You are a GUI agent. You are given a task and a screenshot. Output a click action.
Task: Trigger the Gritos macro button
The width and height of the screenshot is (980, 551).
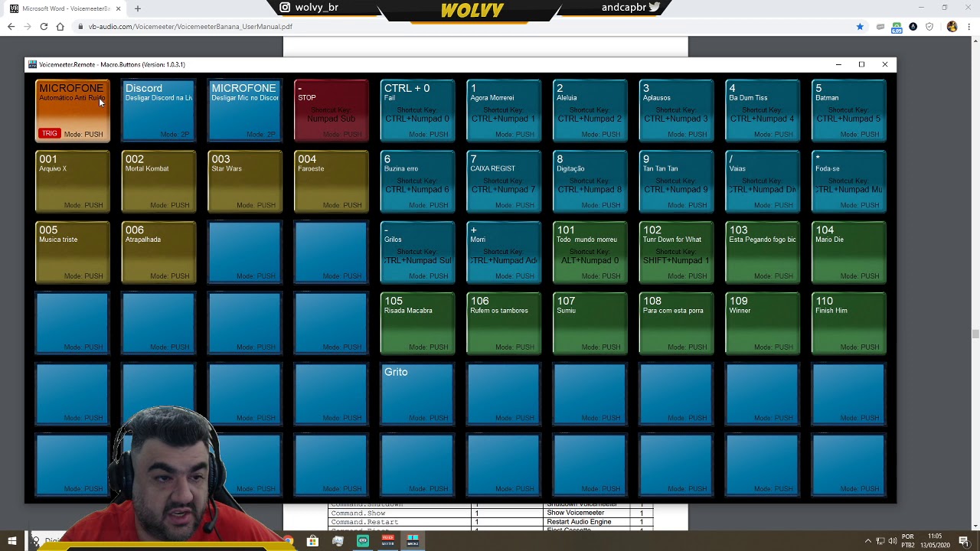click(417, 253)
